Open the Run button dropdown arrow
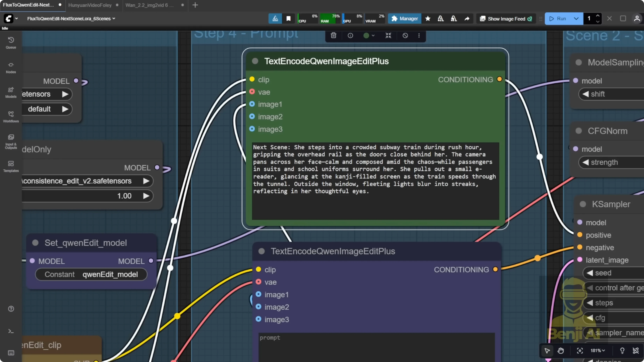This screenshot has height=362, width=644. click(x=576, y=19)
